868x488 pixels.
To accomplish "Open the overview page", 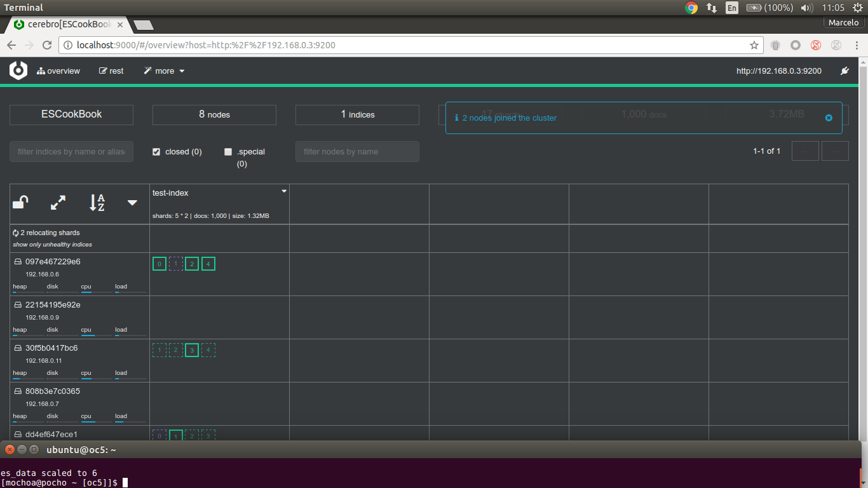I will click(58, 71).
